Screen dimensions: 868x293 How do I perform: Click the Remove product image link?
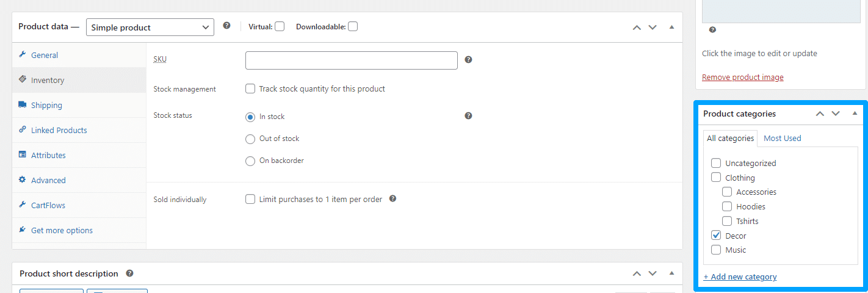pyautogui.click(x=743, y=78)
